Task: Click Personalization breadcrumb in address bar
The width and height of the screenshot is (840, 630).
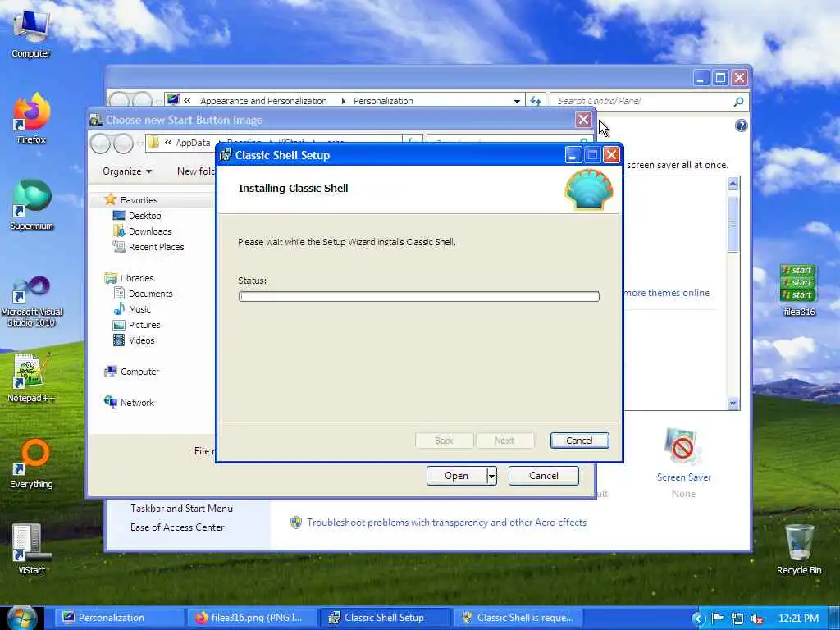Action: click(x=383, y=101)
